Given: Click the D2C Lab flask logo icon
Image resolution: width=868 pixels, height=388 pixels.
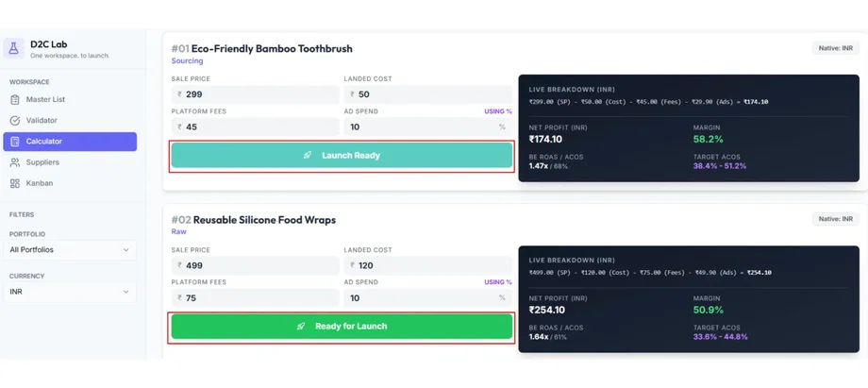Looking at the screenshot, I should 14,48.
